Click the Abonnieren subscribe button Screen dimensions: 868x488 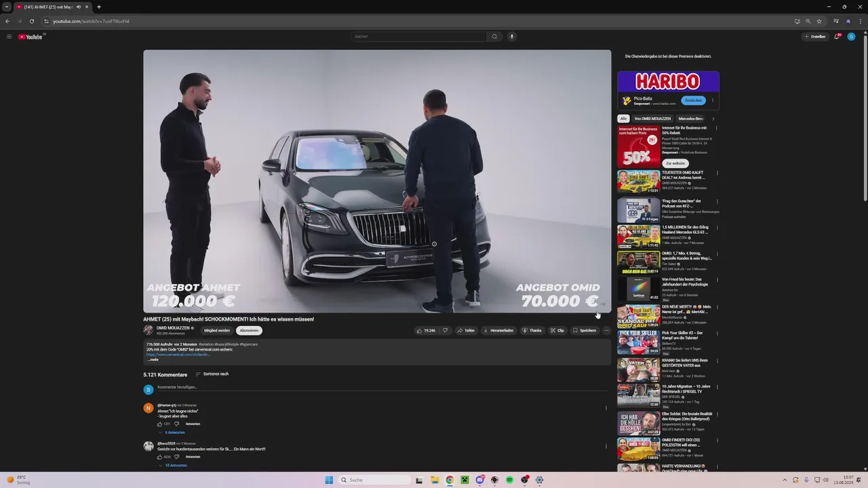249,331
